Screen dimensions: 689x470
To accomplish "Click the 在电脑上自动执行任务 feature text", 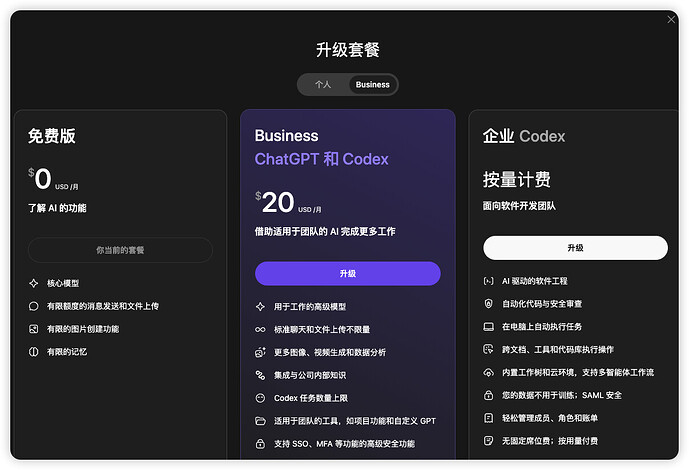I will click(542, 326).
